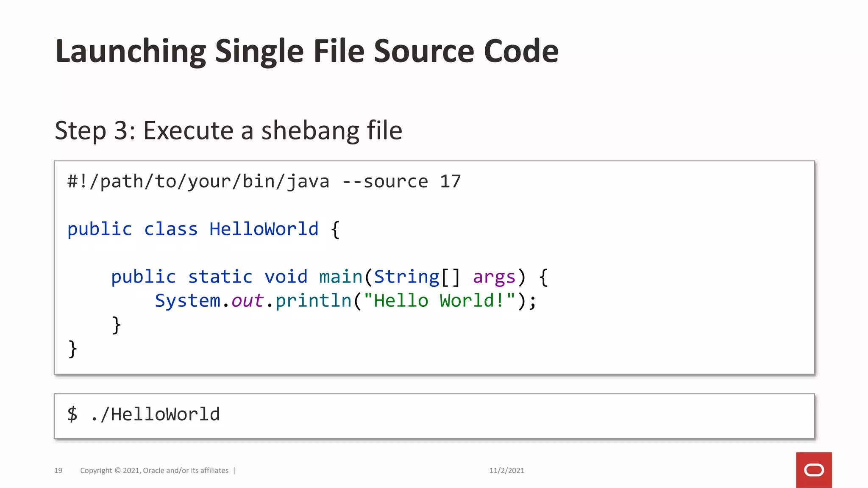Click the Oracle copyright footer text
This screenshot has height=488, width=868.
[x=154, y=471]
